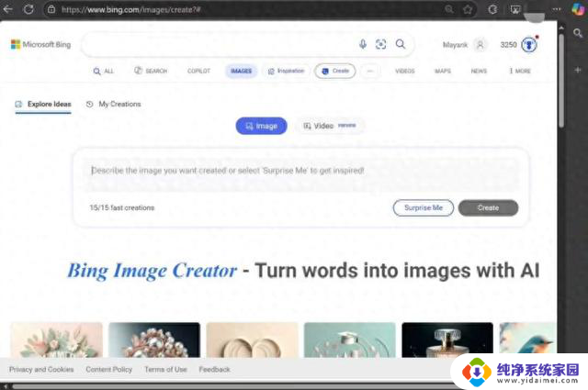Add sidebar app with plus icon

coord(578,70)
